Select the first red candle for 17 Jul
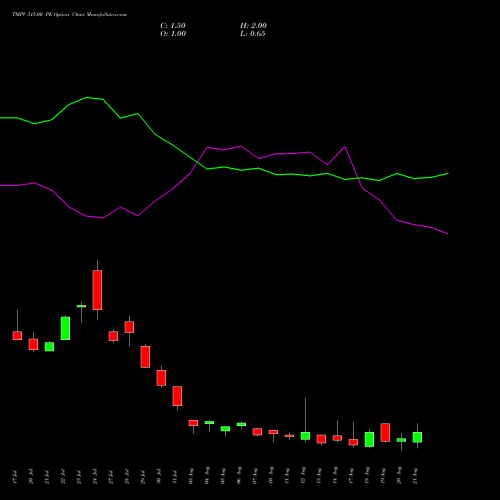The image size is (500, 500). tap(17, 335)
